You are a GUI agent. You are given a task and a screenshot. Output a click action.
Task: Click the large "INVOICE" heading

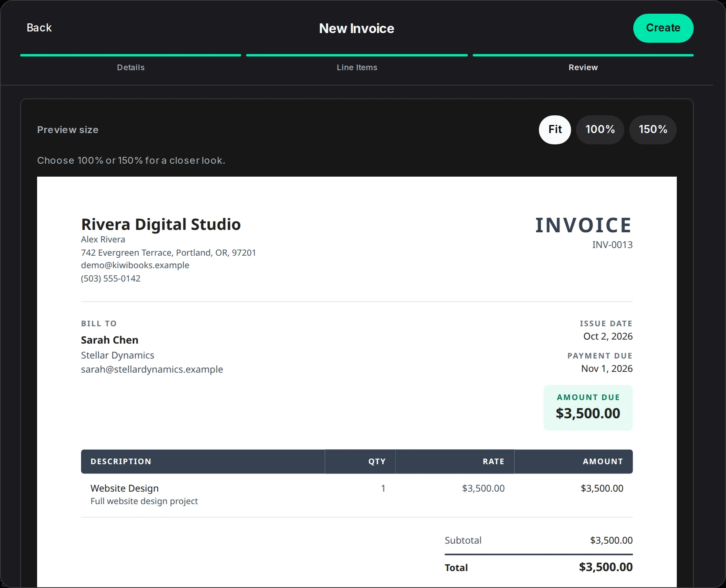[584, 225]
